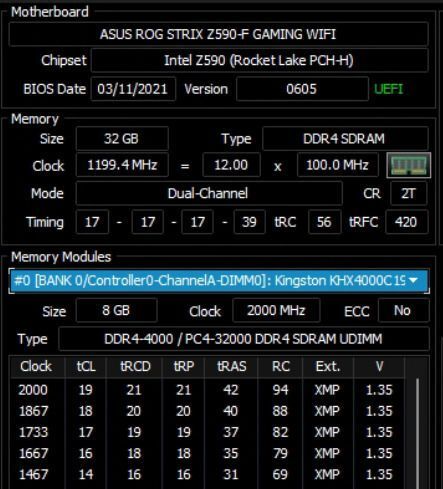This screenshot has width=443, height=489.
Task: Select the Chipset value Intel Z590 field
Action: click(259, 60)
